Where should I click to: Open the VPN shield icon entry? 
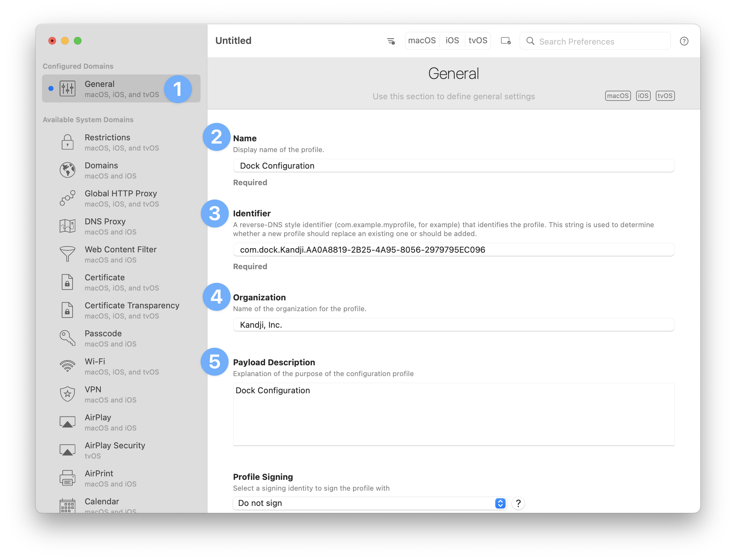pos(67,394)
